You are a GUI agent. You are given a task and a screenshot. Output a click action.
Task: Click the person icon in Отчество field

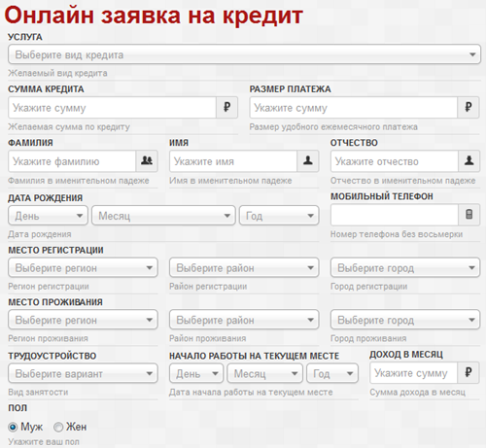(469, 160)
